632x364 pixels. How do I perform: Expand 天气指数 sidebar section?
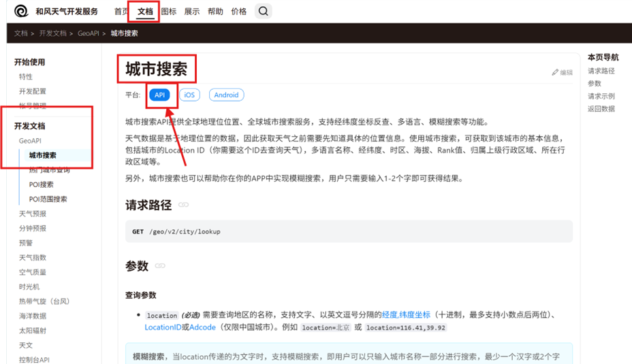coord(33,257)
